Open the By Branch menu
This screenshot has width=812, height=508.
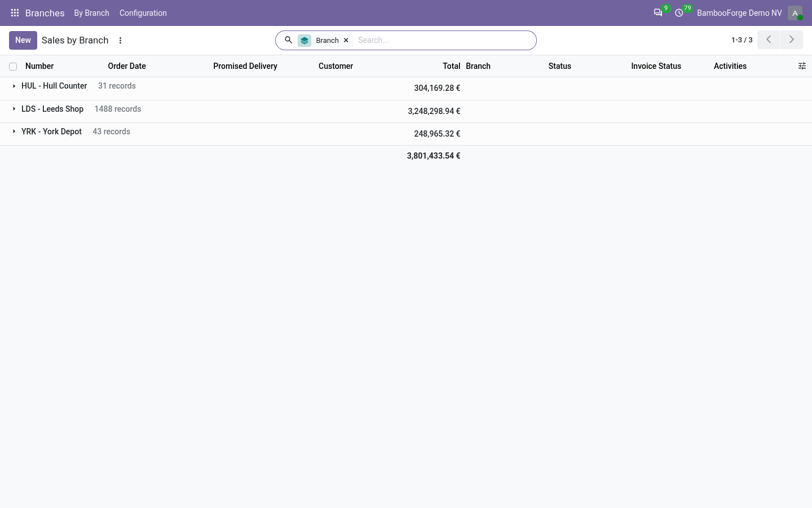pyautogui.click(x=91, y=13)
